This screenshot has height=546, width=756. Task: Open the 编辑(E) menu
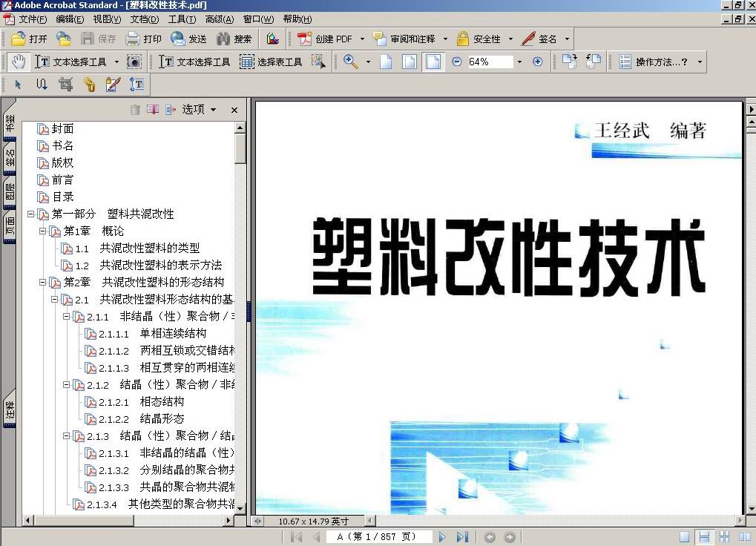point(70,19)
